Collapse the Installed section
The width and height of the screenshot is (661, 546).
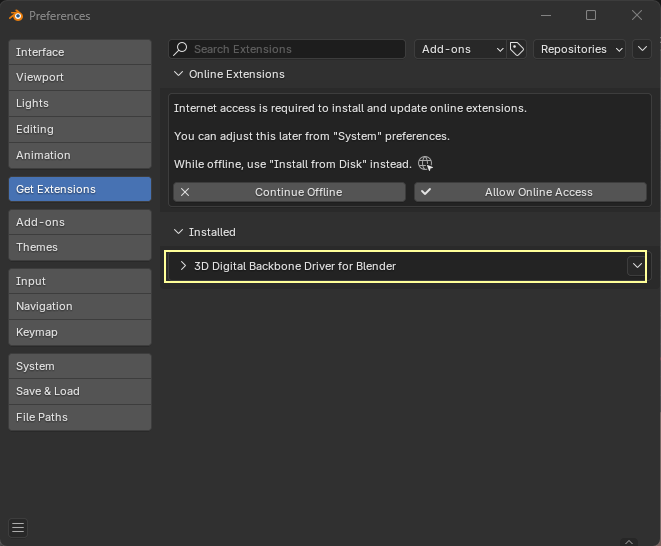tap(179, 232)
